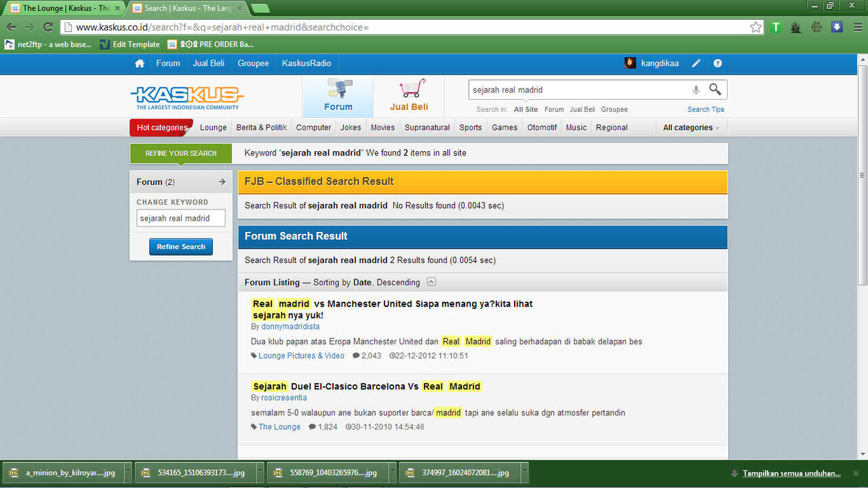Viewport: 868px width, 488px height.
Task: Click Change Keyword input field
Action: click(x=181, y=218)
